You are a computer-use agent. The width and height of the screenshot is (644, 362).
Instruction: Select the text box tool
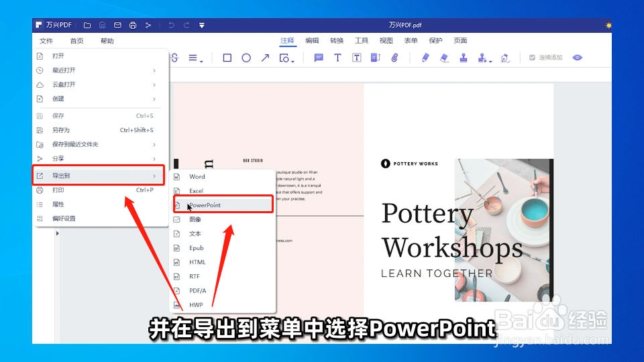click(x=356, y=58)
